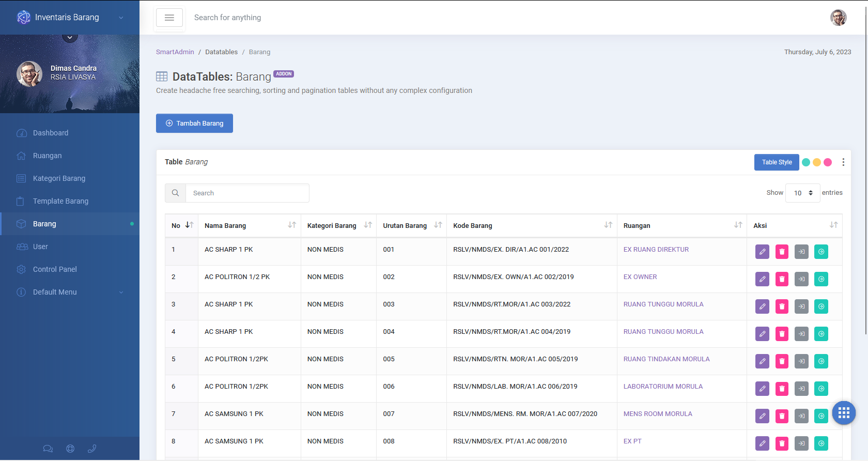Expand the Default Menu submenu
The height and width of the screenshot is (461, 868).
[x=70, y=292]
